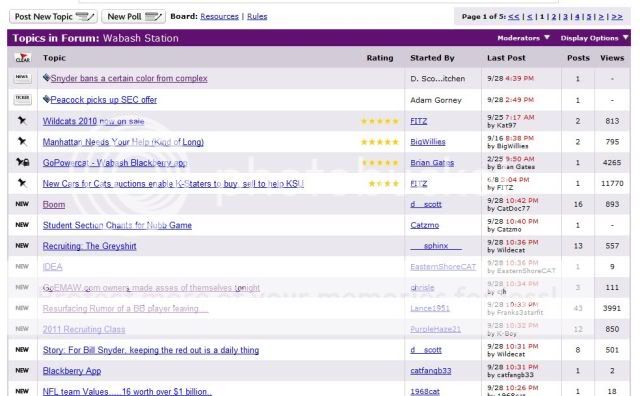Click the Posts column header
The width and height of the screenshot is (640, 396).
578,58
